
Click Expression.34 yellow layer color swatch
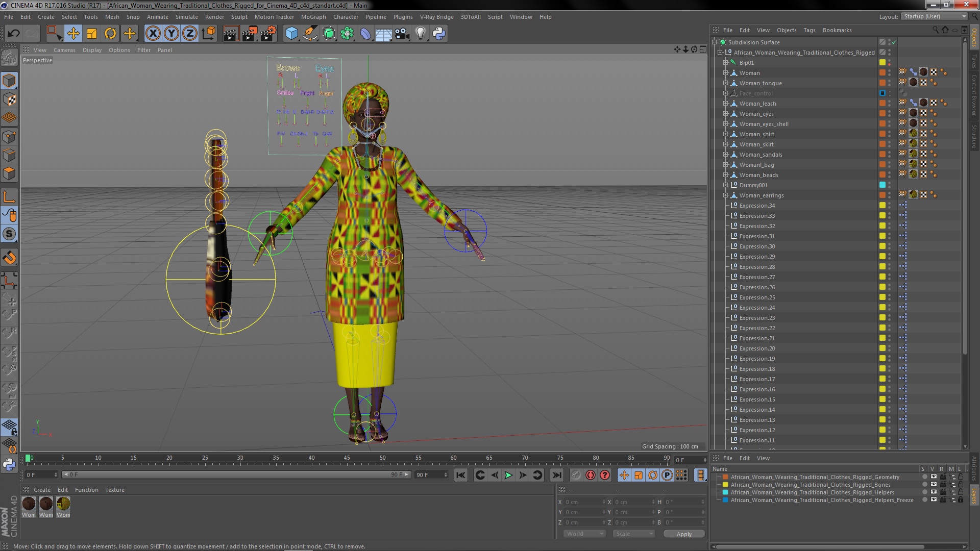pyautogui.click(x=883, y=206)
